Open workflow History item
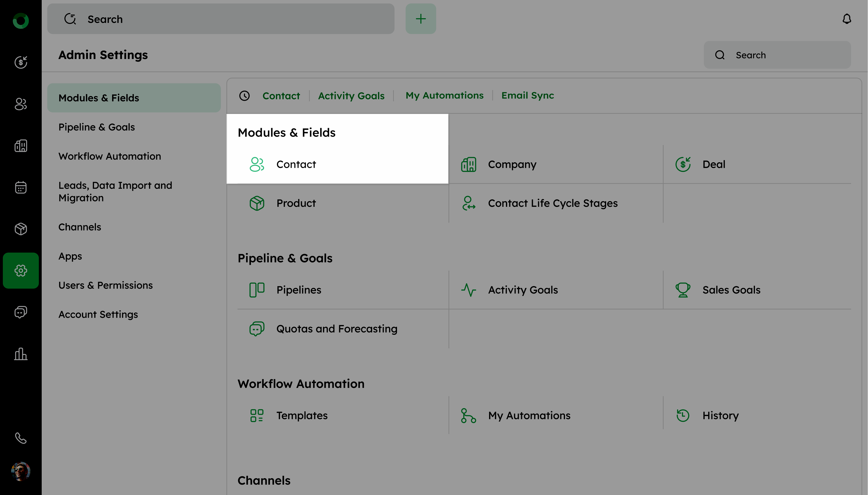 (720, 416)
